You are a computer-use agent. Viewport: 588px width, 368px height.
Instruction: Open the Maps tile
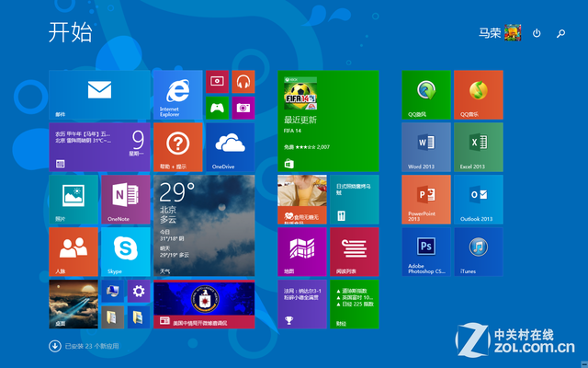[x=302, y=252]
